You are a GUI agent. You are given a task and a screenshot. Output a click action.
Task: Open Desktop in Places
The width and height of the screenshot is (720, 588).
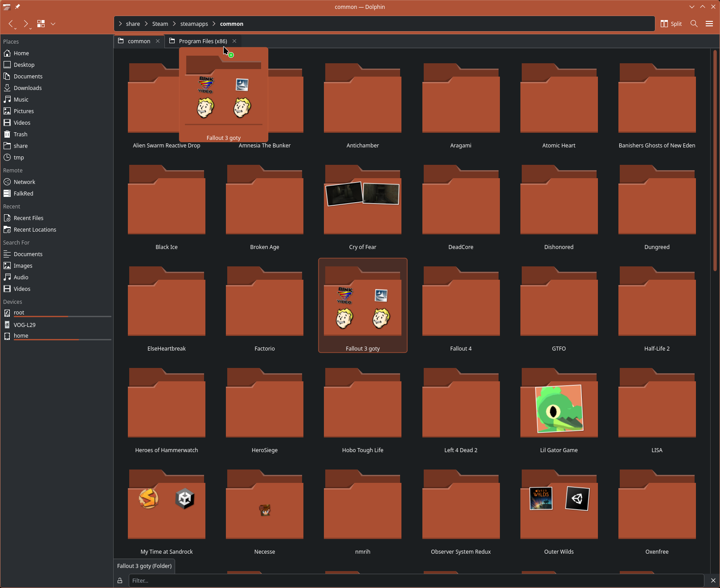(57, 65)
